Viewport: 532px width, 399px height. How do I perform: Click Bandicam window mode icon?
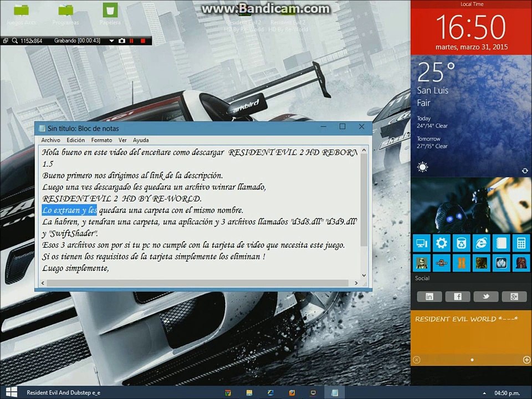coord(6,40)
